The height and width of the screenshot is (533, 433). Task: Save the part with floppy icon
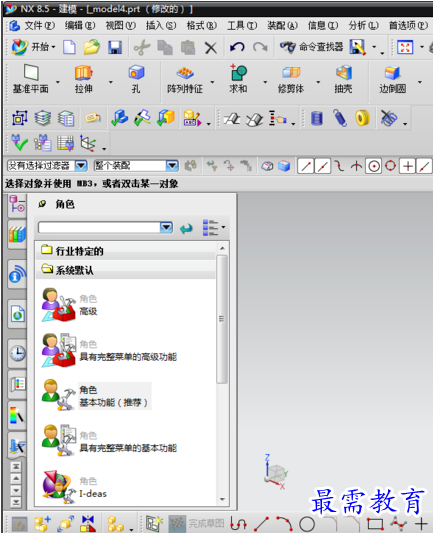click(x=115, y=47)
